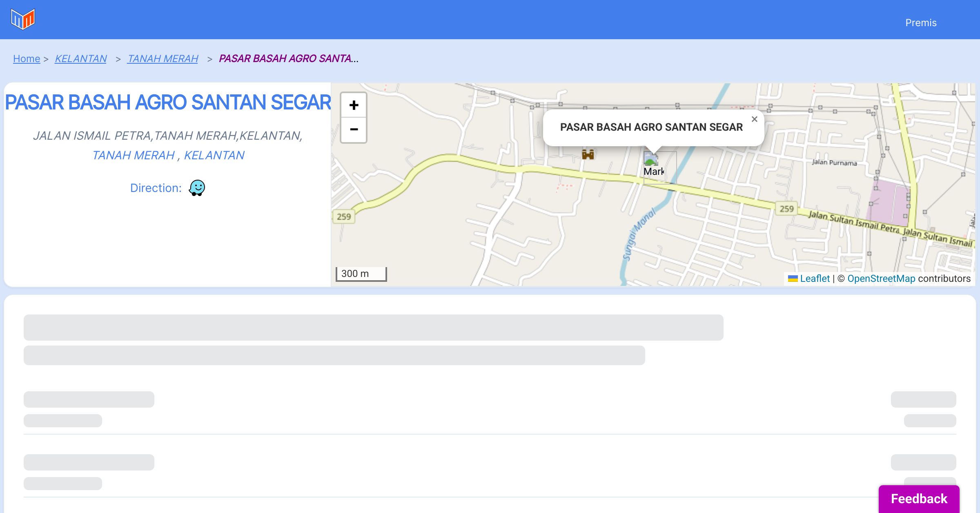Open the OpenStreetMap attribution link
Screen dimensions: 980x513
click(881, 279)
